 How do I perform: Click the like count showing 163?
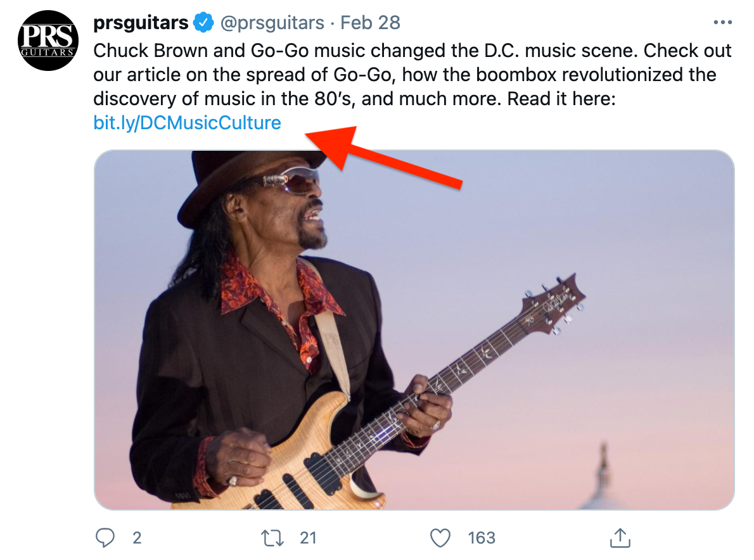tap(481, 538)
